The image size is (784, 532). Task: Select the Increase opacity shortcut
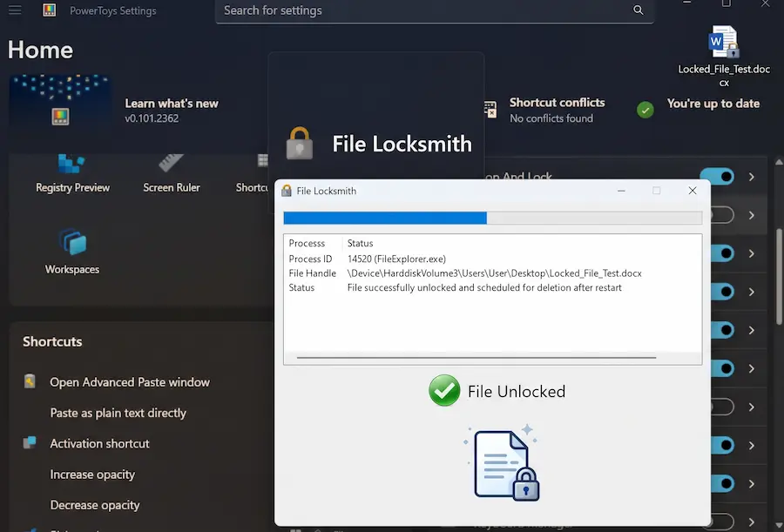click(x=92, y=475)
